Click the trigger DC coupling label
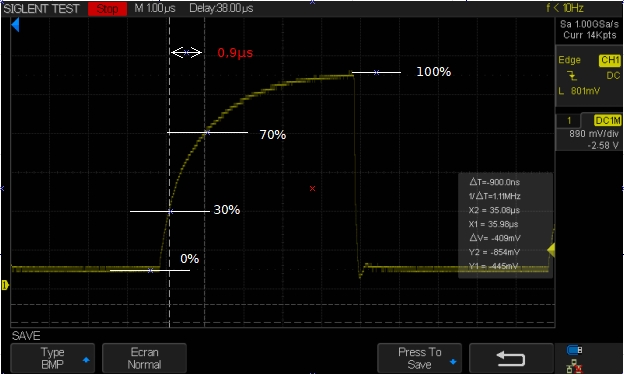 click(613, 76)
